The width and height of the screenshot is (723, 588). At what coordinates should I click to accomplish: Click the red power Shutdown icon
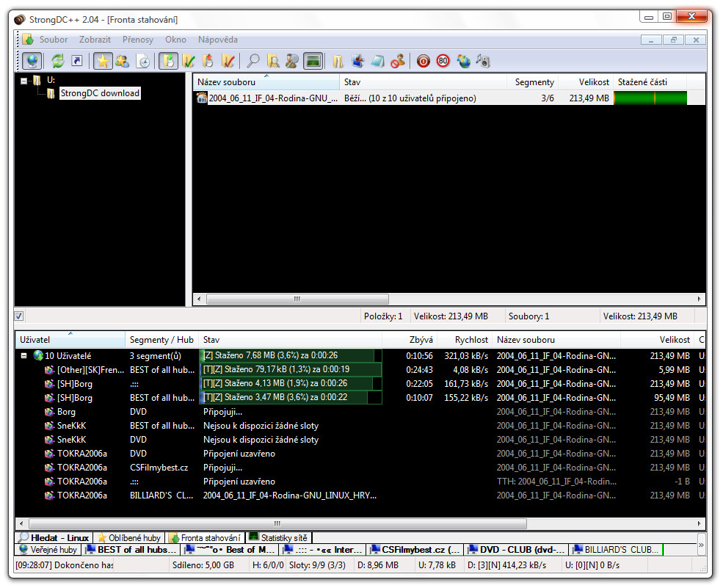pos(423,61)
